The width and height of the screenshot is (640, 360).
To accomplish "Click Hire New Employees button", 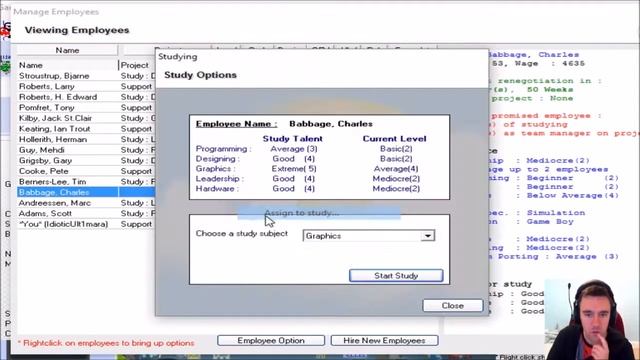I will (x=384, y=340).
